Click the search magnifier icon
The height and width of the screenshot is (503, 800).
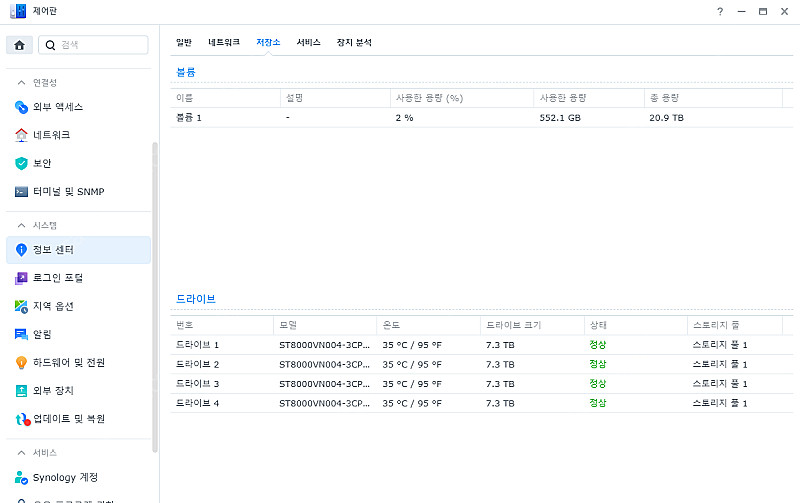coord(50,45)
